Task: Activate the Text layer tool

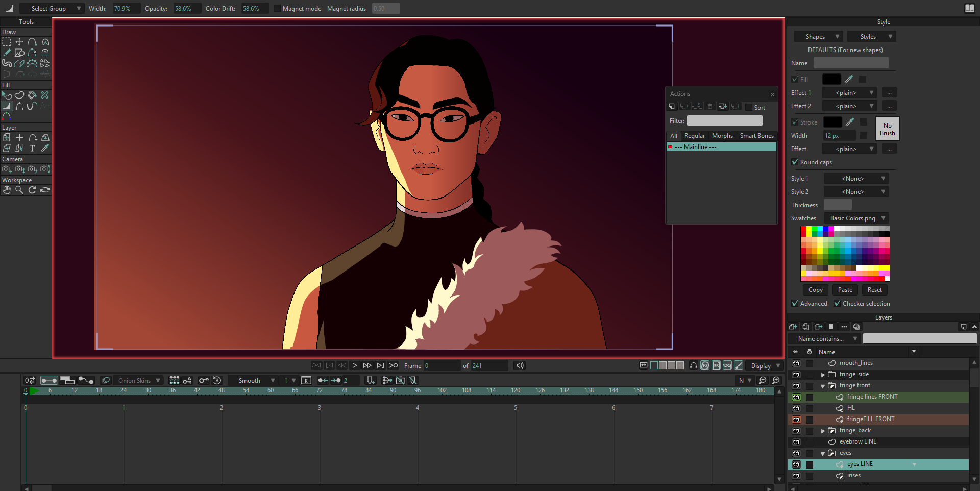Action: click(32, 148)
